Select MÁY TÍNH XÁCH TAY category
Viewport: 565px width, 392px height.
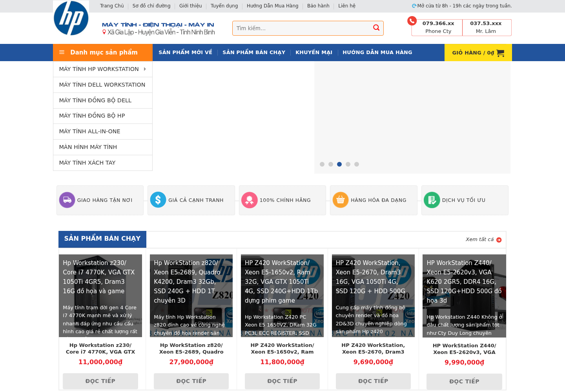tap(103, 163)
